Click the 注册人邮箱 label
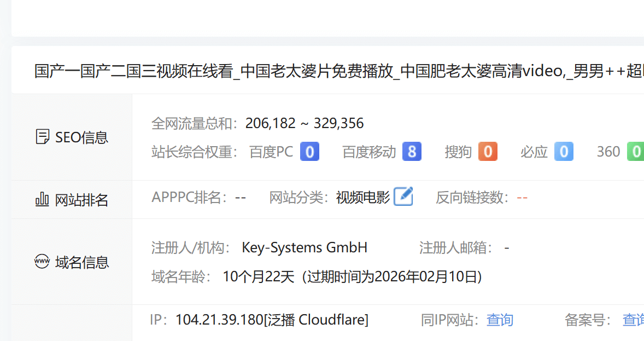The width and height of the screenshot is (644, 341). coord(456,247)
